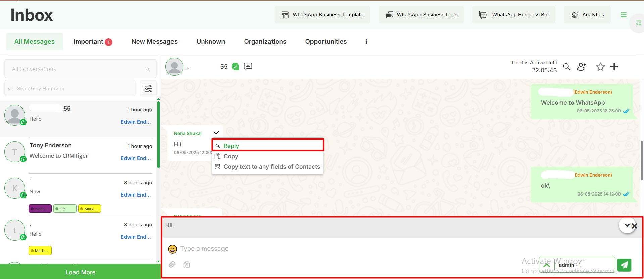The image size is (644, 279).
Task: Click the plus icon in chat header
Action: (x=614, y=67)
